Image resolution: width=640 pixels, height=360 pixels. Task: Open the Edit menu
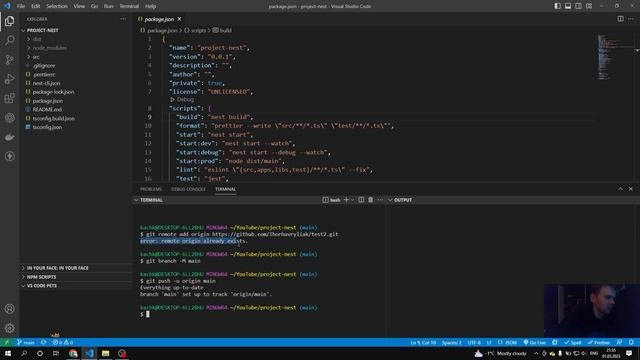click(x=36, y=6)
